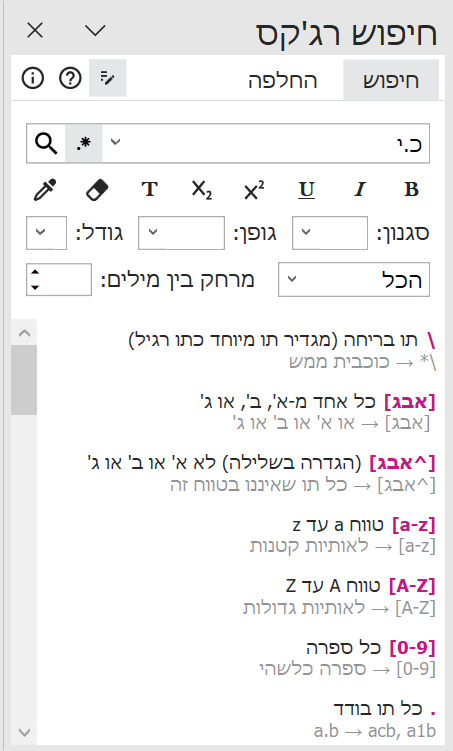
Task: Switch to the חיפוש tab
Action: point(391,80)
